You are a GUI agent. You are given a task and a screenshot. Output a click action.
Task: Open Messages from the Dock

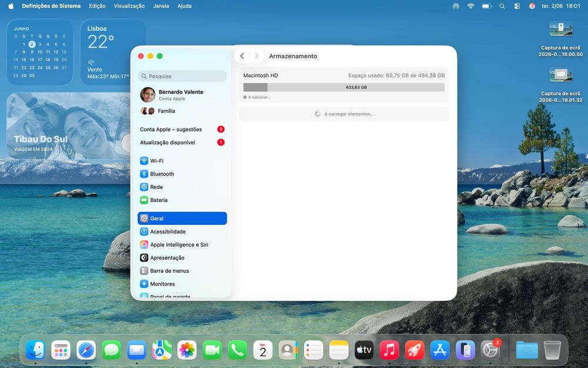tap(111, 350)
